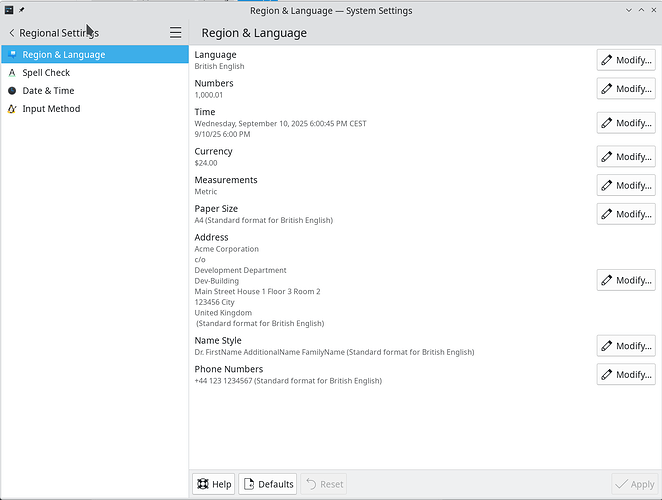Modify the Phone Numbers format
Image resolution: width=662 pixels, height=500 pixels.
click(x=626, y=375)
